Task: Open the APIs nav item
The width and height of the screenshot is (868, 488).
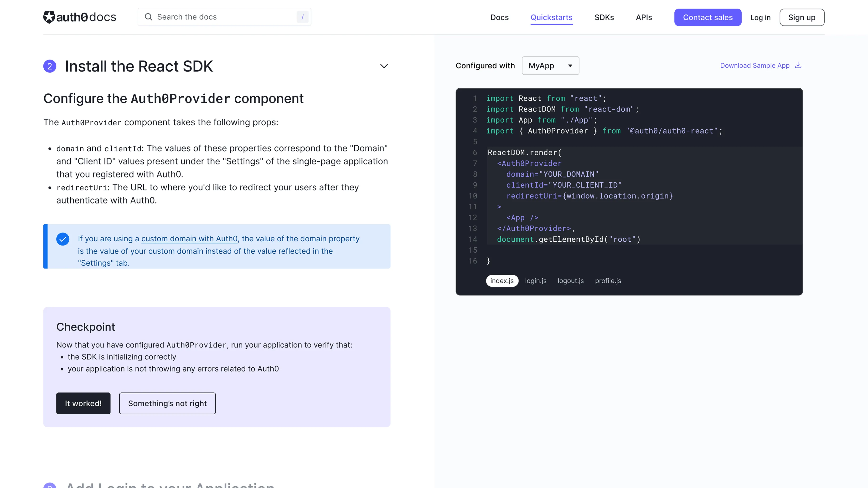Action: click(x=644, y=17)
